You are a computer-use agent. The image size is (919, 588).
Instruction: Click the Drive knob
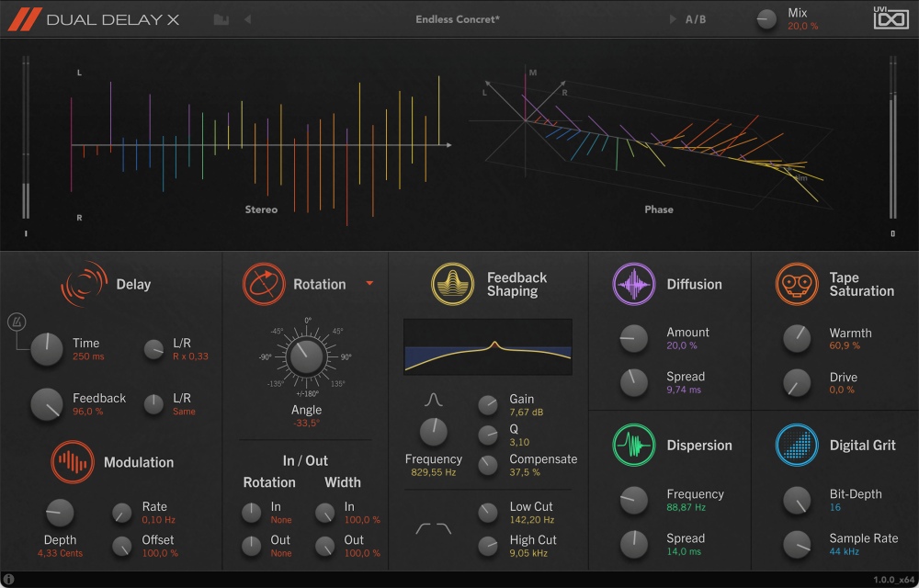(797, 383)
